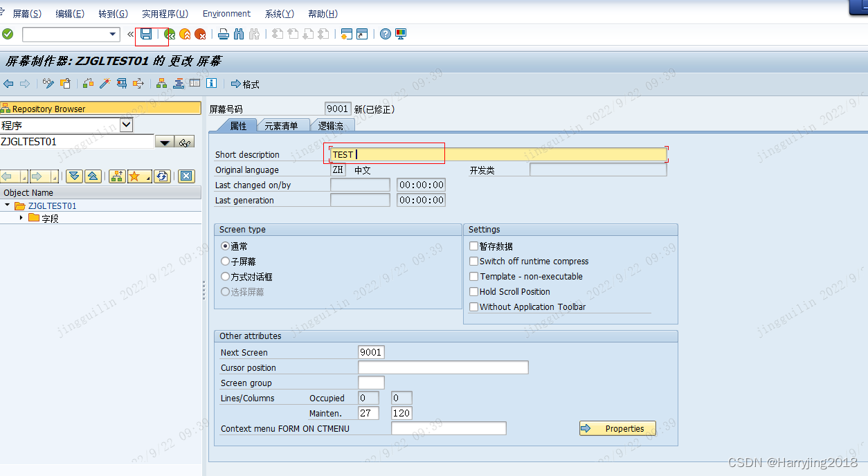The image size is (868, 476).
Task: Click the green checkmark confirm icon
Action: click(7, 33)
